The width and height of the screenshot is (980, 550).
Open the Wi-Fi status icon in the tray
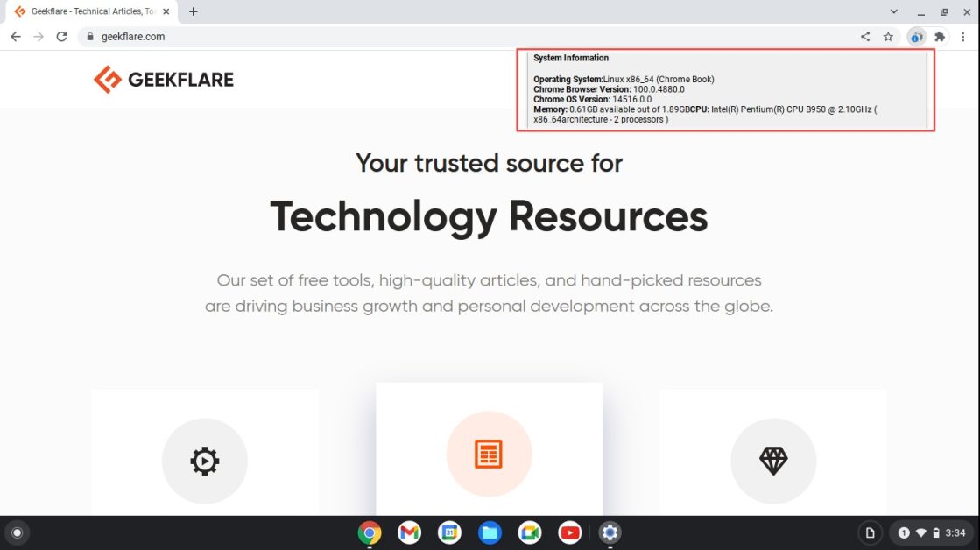coord(920,533)
